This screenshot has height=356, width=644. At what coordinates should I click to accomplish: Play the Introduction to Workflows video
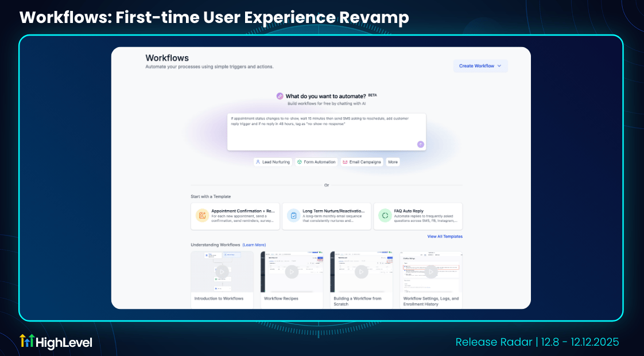[x=222, y=272]
